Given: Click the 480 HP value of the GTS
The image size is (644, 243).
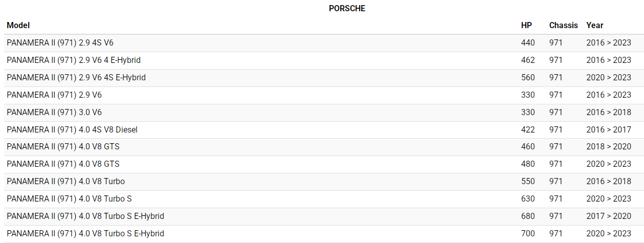Looking at the screenshot, I should pos(528,164).
